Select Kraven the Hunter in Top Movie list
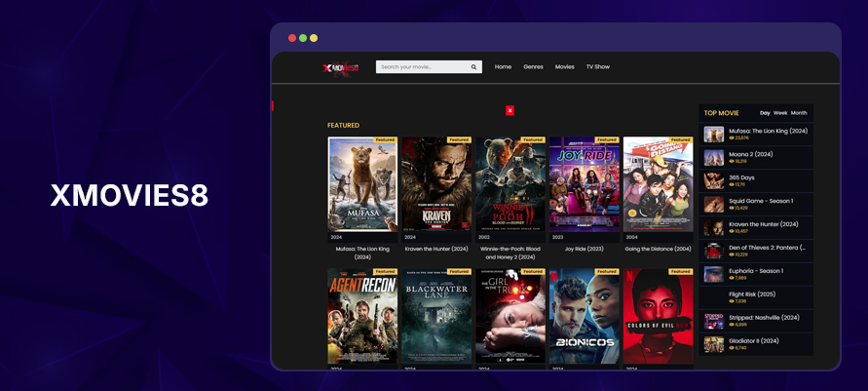Viewport: 868px width, 391px height. point(756,227)
